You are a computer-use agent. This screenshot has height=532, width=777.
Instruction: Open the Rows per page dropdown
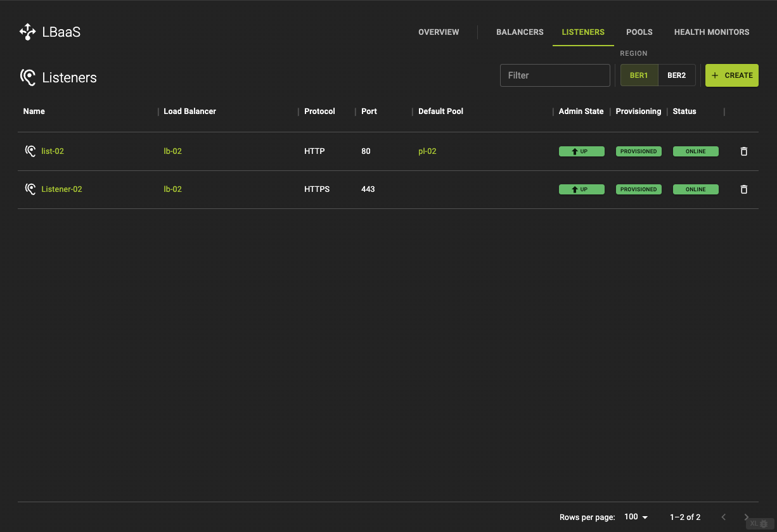[636, 517]
